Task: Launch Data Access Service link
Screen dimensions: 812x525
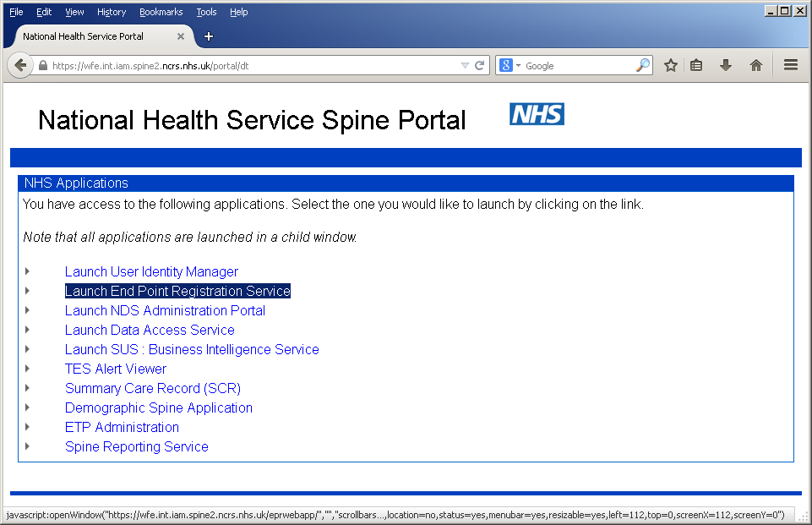Action: [150, 331]
